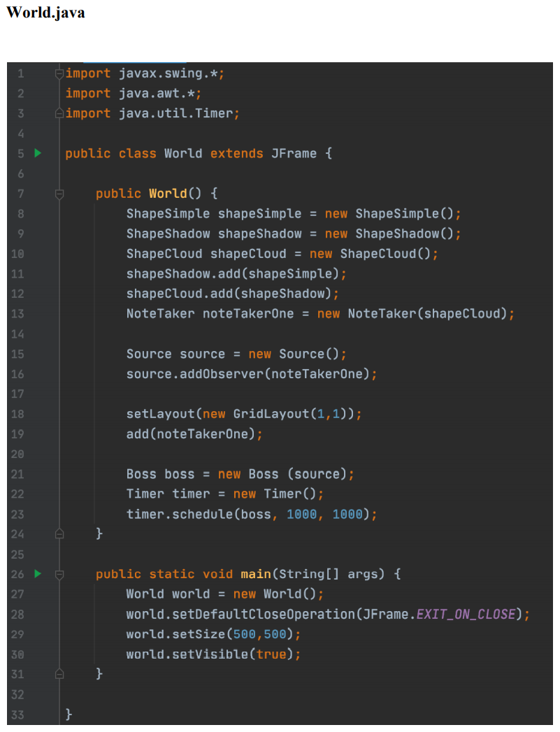The image size is (560, 732).
Task: Collapse the imports block fold marker
Action: pyautogui.click(x=59, y=73)
